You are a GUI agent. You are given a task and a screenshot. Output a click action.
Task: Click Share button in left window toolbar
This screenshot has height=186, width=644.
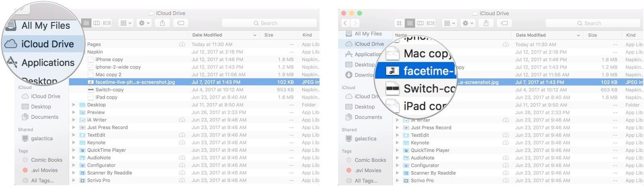click(x=162, y=23)
